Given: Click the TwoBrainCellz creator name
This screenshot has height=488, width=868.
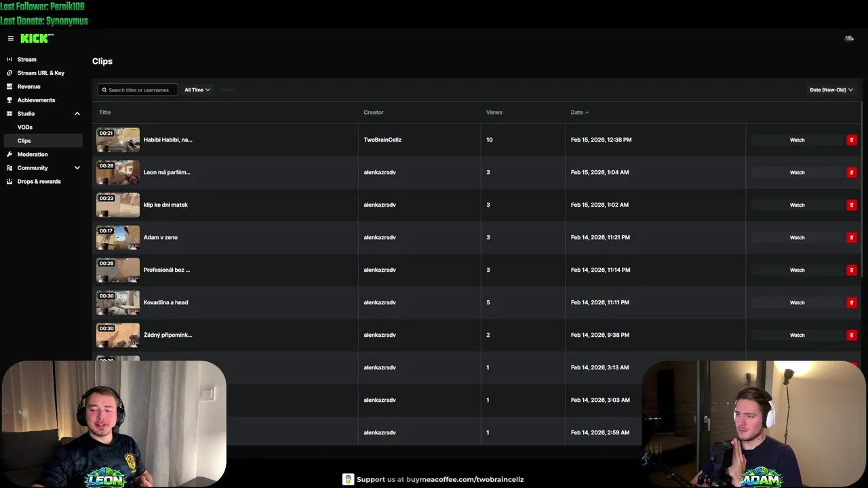Looking at the screenshot, I should point(382,140).
